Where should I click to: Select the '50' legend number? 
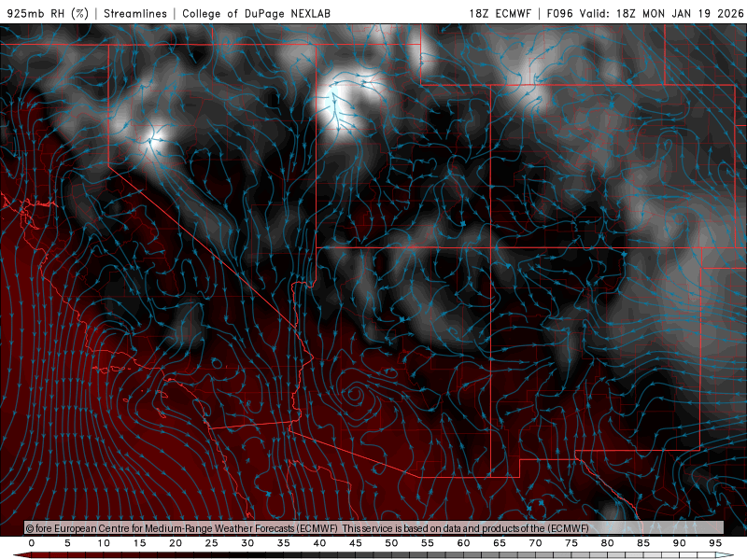tap(391, 543)
